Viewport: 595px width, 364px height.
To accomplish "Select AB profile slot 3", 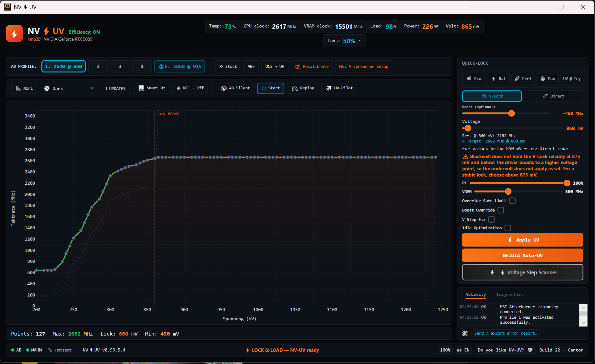I will (x=120, y=66).
